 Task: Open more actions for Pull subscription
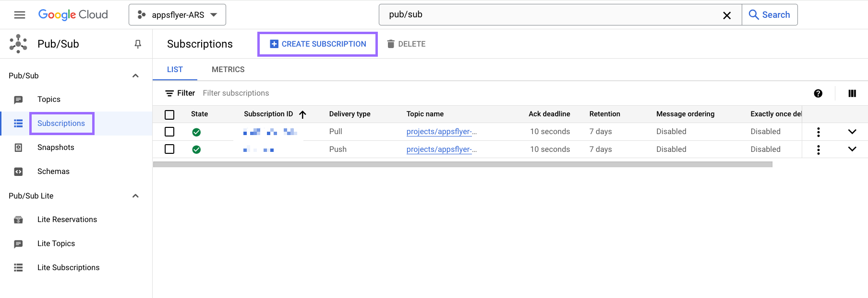(819, 132)
